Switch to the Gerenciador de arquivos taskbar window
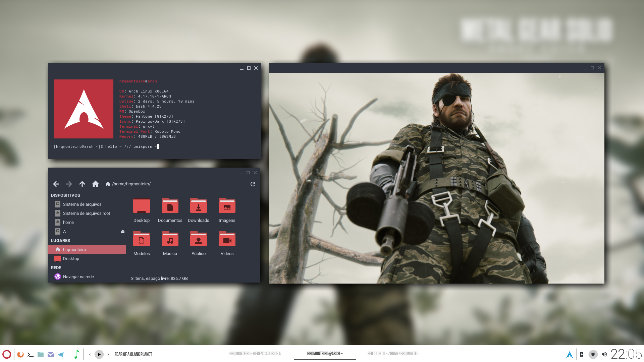Image resolution: width=644 pixels, height=362 pixels. [x=256, y=354]
